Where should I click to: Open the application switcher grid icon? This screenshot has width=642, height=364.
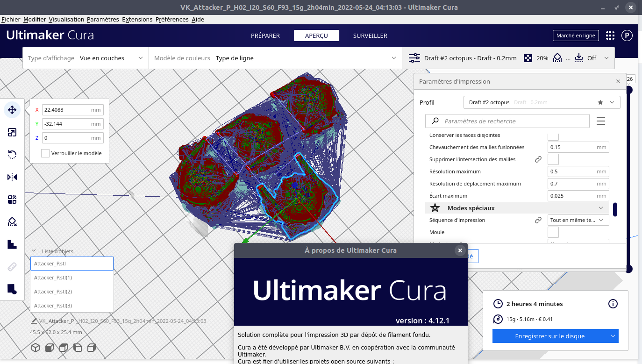610,36
